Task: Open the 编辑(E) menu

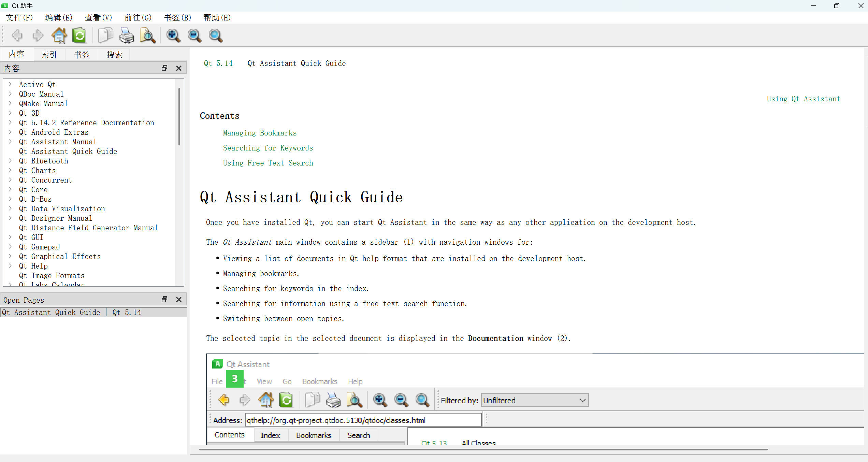Action: [59, 17]
